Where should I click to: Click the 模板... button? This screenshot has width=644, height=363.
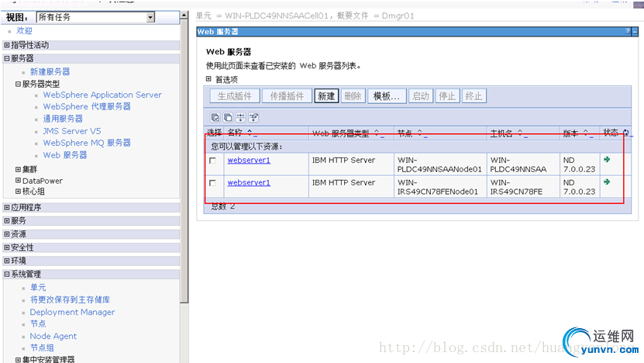[387, 96]
